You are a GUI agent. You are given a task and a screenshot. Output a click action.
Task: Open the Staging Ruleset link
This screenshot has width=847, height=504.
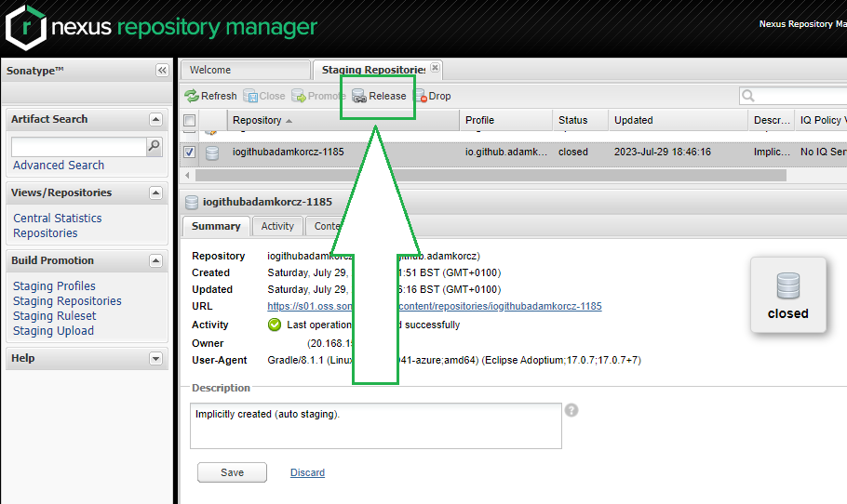55,315
